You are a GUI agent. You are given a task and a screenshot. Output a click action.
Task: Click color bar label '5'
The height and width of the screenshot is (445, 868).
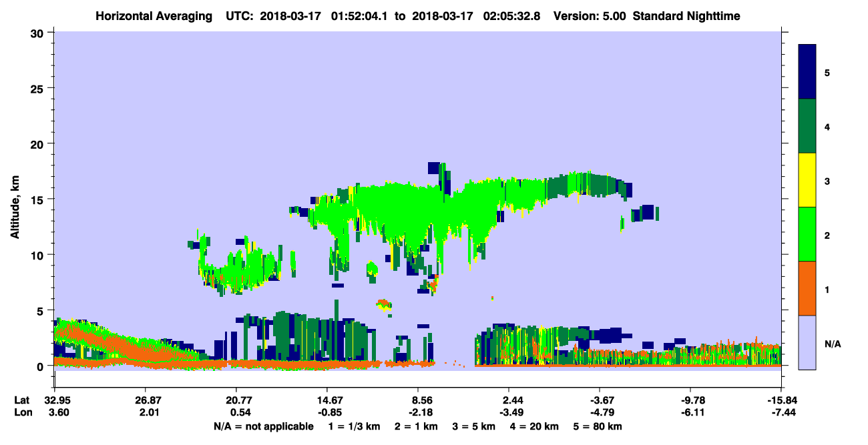(827, 72)
